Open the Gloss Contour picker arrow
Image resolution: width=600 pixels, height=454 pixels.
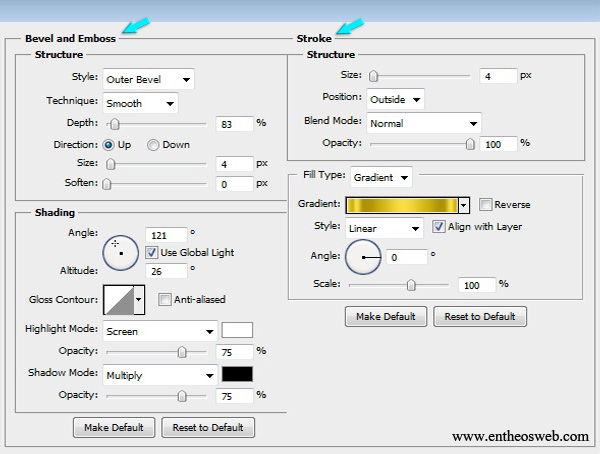tap(139, 299)
